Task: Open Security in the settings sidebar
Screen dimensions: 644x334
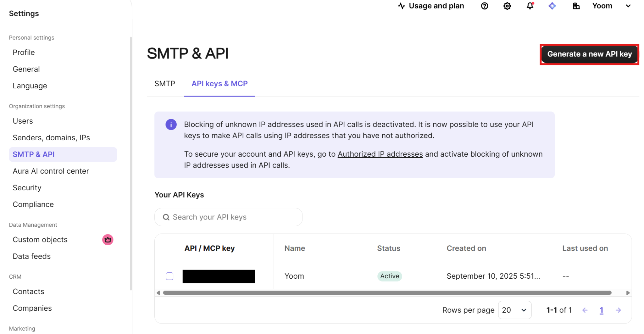Action: (x=27, y=188)
